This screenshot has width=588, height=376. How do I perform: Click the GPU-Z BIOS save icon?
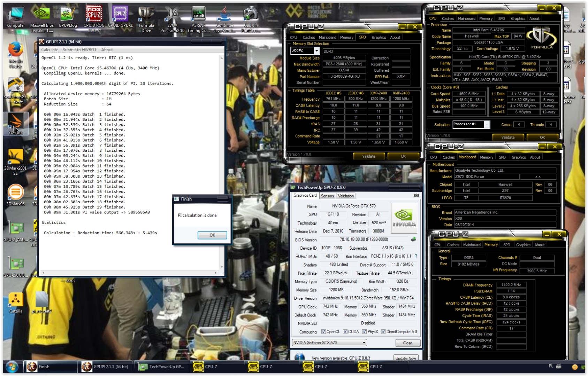point(413,239)
